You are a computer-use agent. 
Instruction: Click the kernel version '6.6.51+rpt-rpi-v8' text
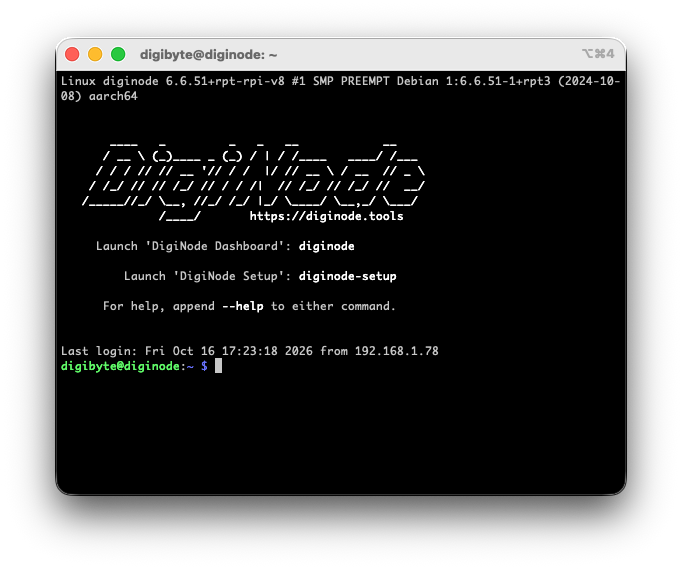(225, 81)
